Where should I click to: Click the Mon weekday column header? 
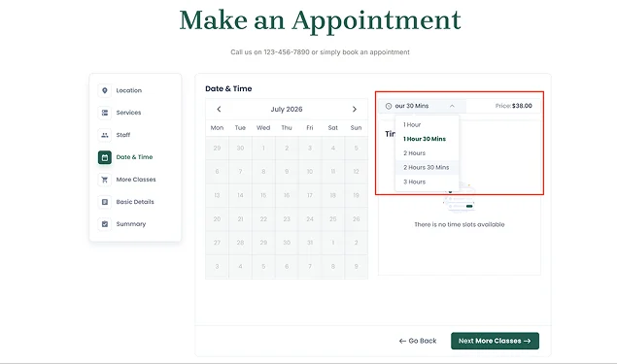[x=217, y=128]
